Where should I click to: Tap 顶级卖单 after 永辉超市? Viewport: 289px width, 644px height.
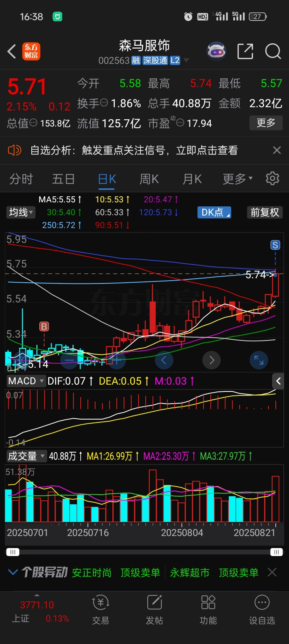point(239,573)
